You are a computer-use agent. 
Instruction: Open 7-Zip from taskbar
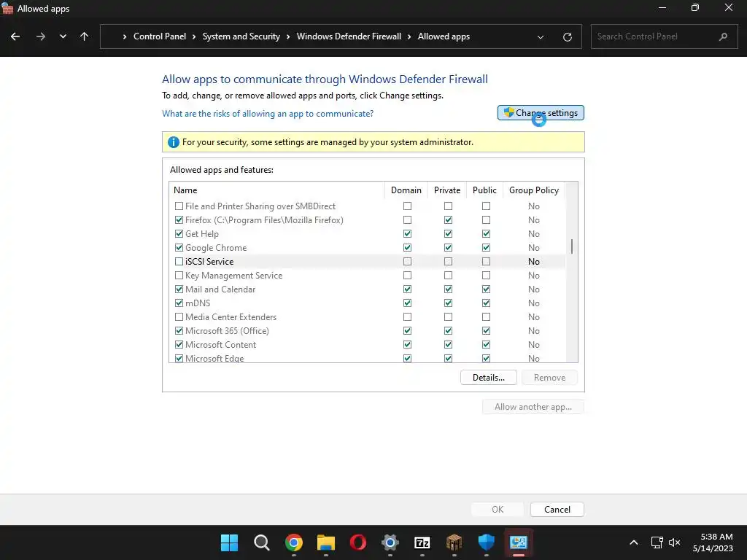click(x=422, y=542)
